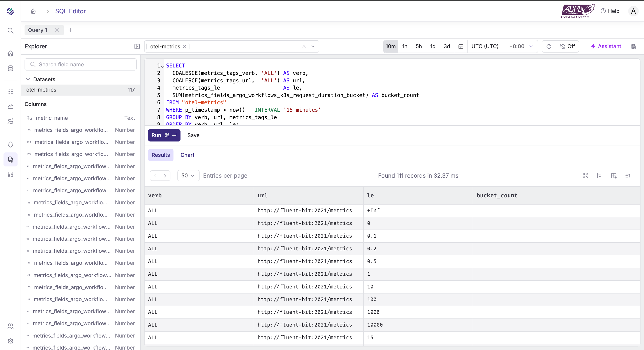This screenshot has height=350, width=644.
Task: Click the calendar date picker icon
Action: (x=461, y=46)
